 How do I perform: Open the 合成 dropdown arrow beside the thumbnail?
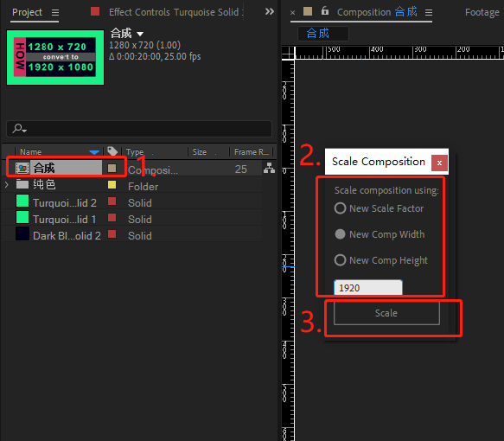pos(140,34)
